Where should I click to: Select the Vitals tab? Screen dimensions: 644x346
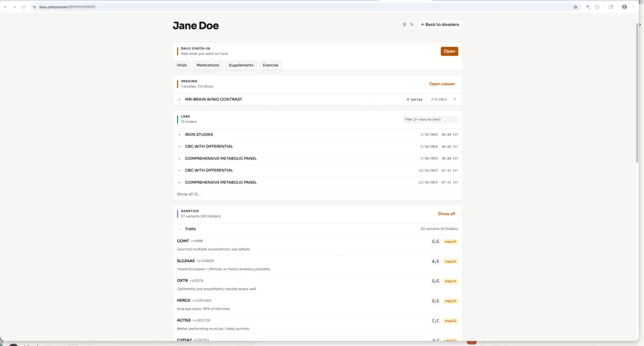tap(182, 65)
